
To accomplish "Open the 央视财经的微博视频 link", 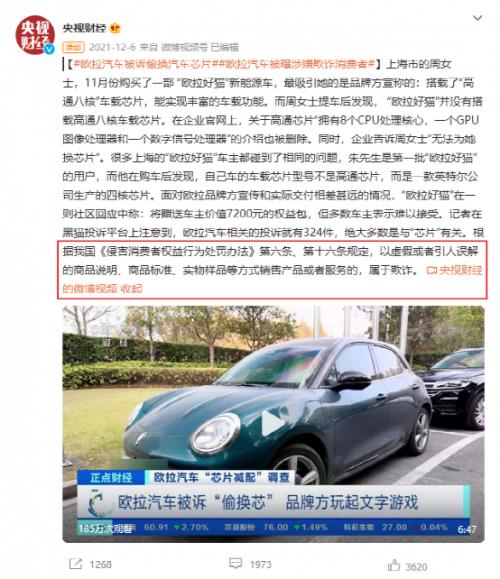I will [x=455, y=270].
